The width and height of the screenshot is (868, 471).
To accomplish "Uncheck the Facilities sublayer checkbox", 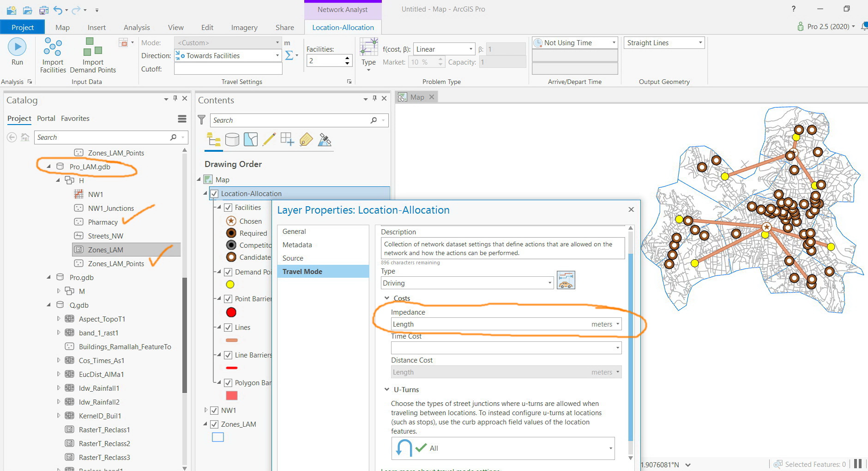I will (x=228, y=208).
